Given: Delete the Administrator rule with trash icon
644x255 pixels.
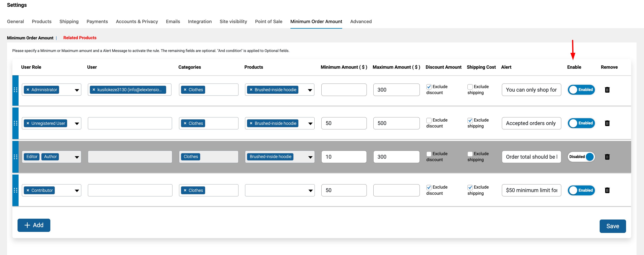Looking at the screenshot, I should tap(607, 90).
